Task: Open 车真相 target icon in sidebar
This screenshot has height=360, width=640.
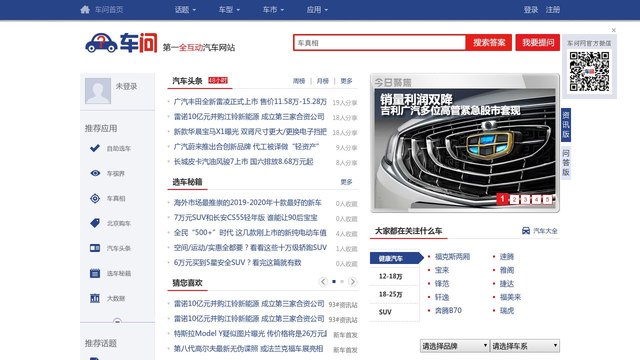Action: [x=95, y=198]
